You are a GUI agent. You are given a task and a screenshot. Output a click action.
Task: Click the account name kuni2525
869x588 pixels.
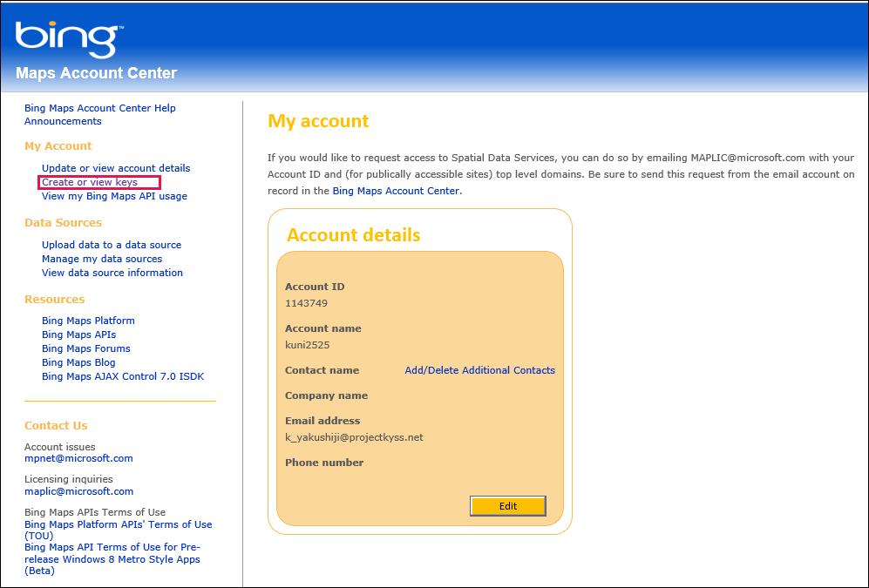click(308, 345)
